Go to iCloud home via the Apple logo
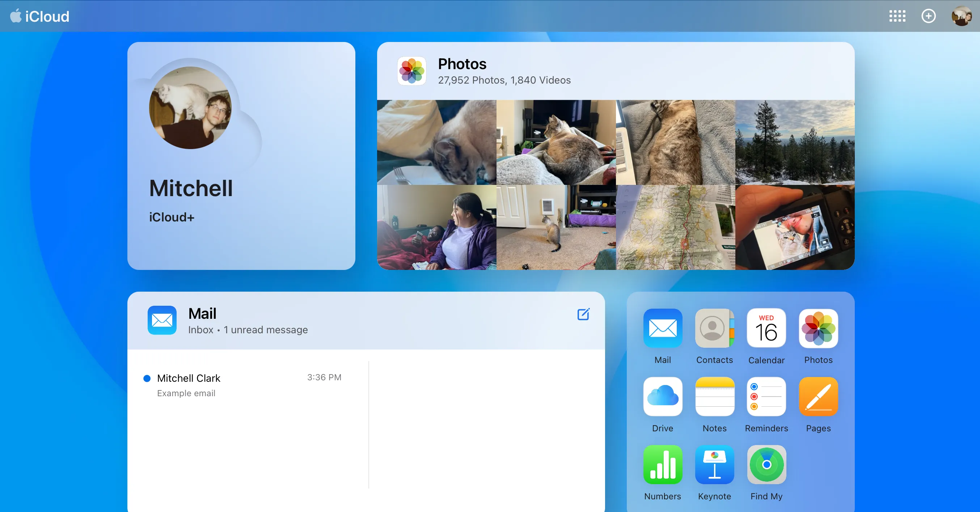Screen dimensions: 980x512 (16, 16)
